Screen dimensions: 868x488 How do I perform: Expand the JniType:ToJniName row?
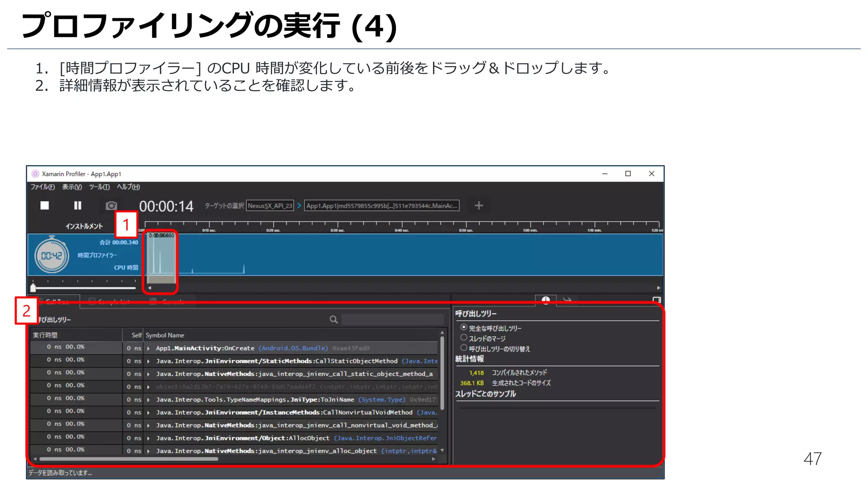click(148, 400)
